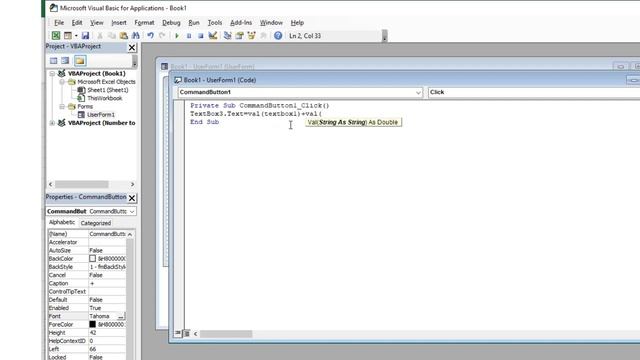The height and width of the screenshot is (360, 640).
Task: Click the Break pause icon
Action: point(189,36)
